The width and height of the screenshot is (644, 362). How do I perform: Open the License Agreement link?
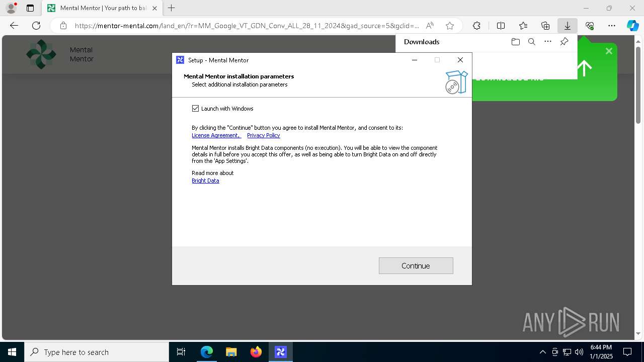(216, 135)
